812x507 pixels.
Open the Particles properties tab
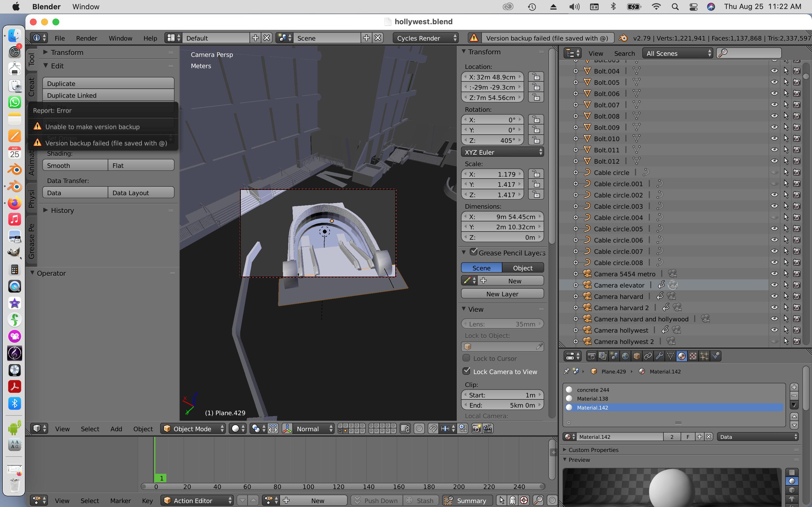coord(704,356)
